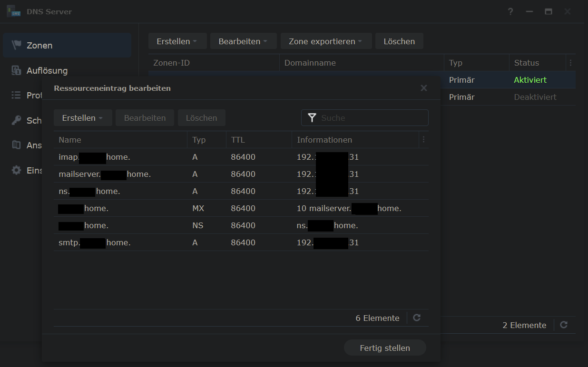Sort records by Name column header
Image resolution: width=588 pixels, height=367 pixels.
point(120,140)
